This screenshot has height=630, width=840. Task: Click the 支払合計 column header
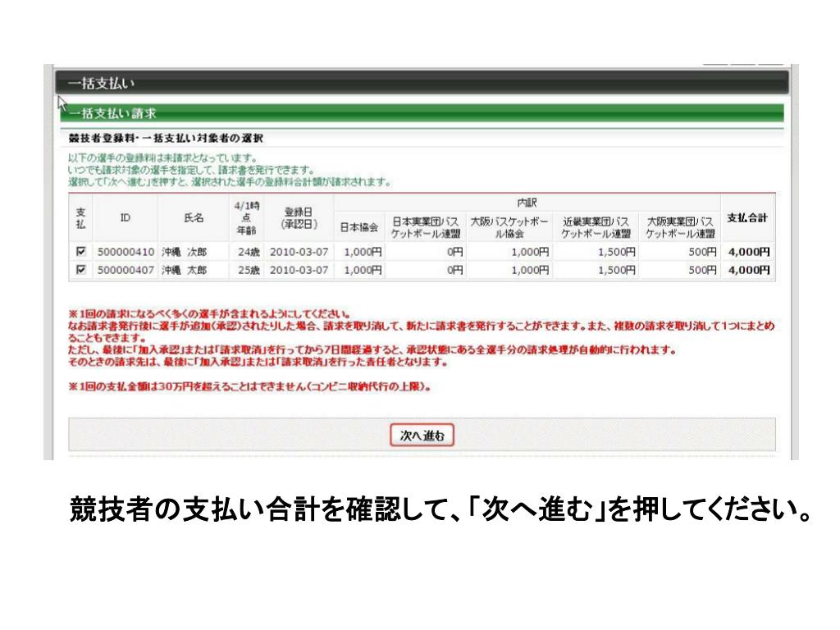(x=747, y=218)
